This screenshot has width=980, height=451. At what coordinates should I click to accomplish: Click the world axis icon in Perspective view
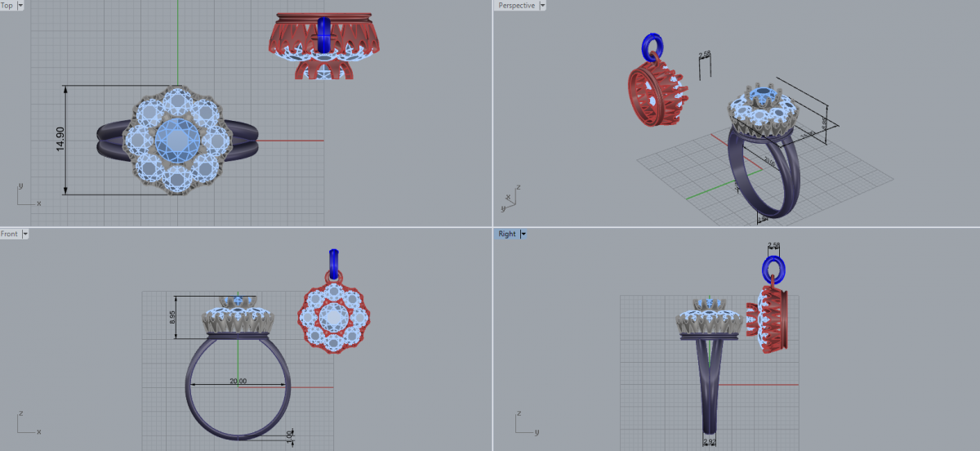tap(511, 197)
